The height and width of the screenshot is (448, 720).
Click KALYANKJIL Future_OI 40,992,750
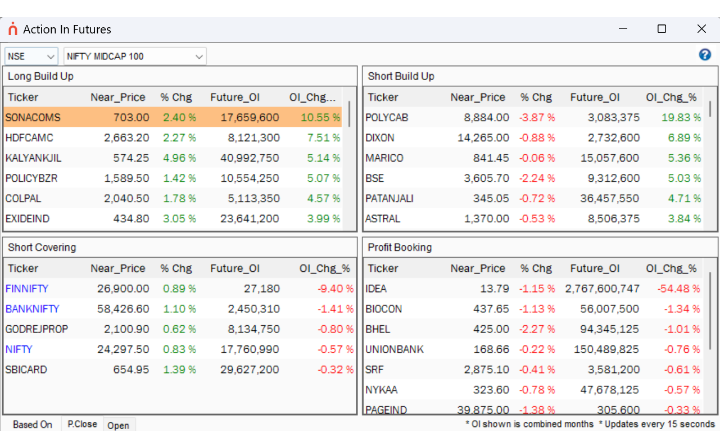click(250, 158)
